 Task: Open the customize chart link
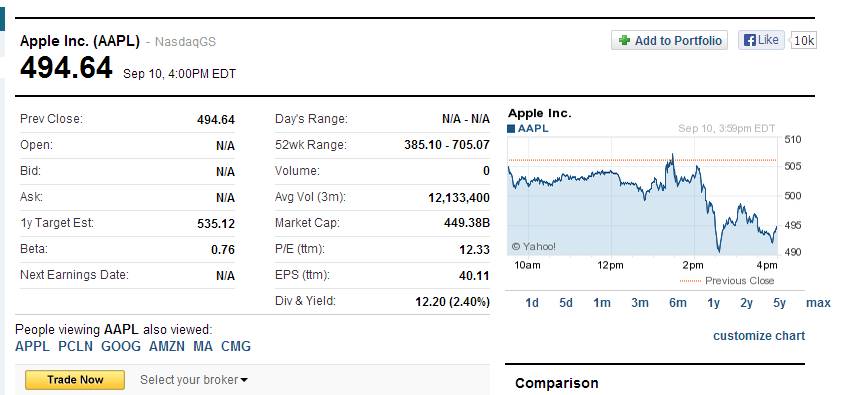coord(759,336)
